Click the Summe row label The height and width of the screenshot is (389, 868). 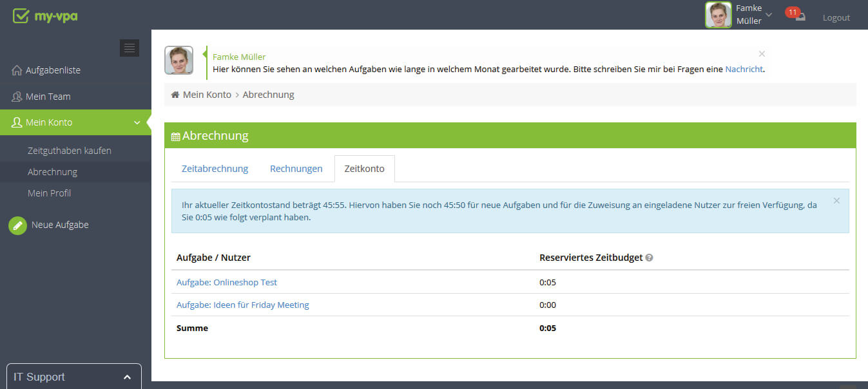tap(192, 328)
